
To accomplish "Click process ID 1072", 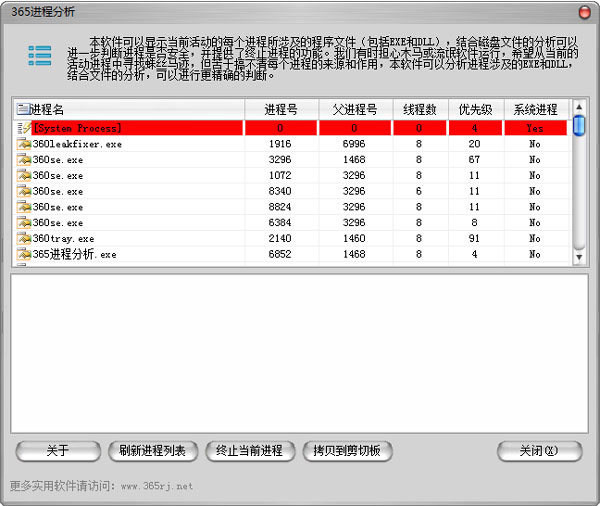I will tap(280, 175).
